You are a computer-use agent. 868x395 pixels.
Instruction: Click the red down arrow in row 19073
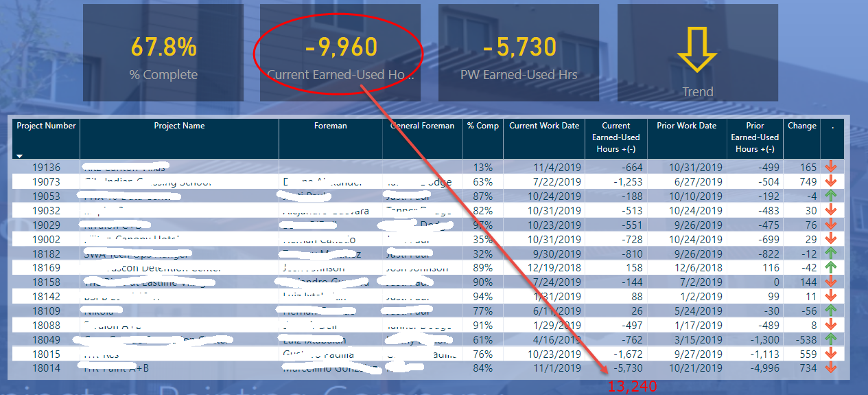tap(831, 181)
